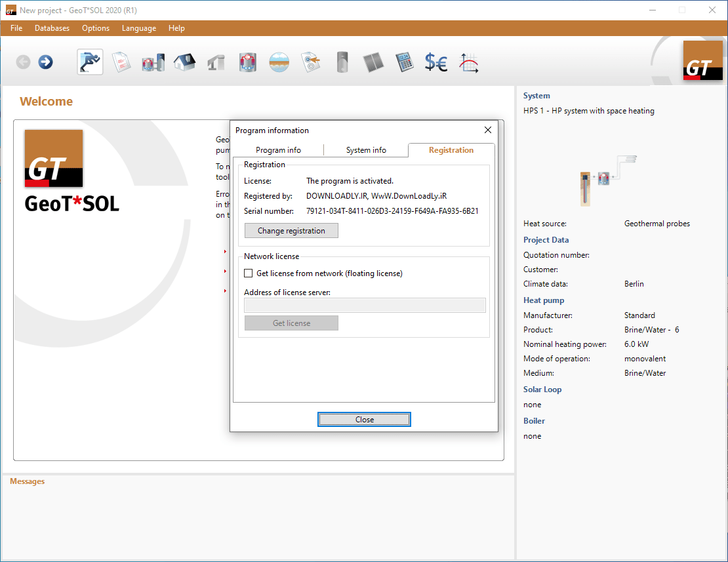Click the building/house icon in the toolbar

point(184,62)
